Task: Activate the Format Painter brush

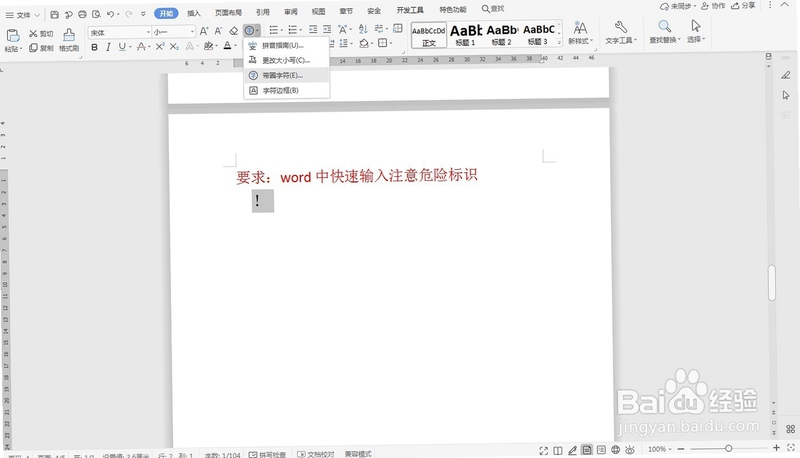Action: coord(69,40)
